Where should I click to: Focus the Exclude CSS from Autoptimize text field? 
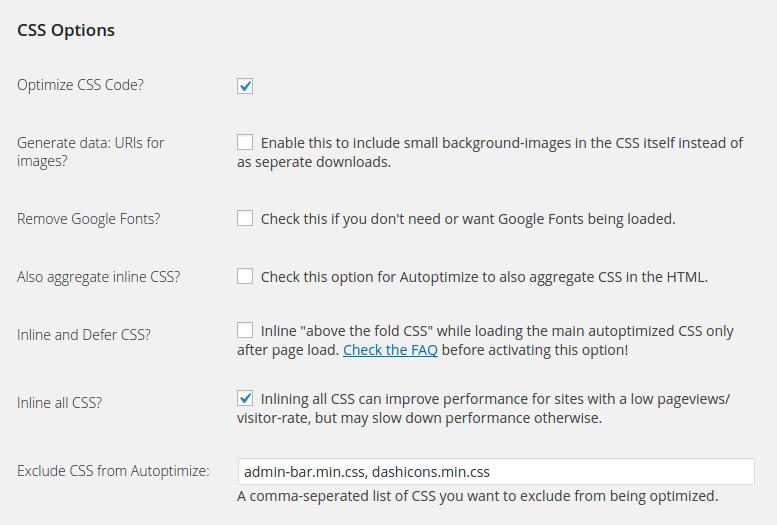[x=496, y=471]
